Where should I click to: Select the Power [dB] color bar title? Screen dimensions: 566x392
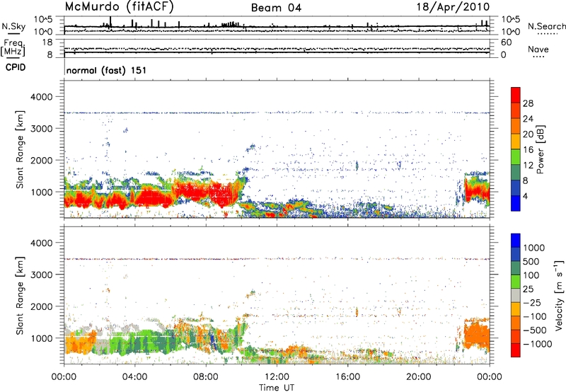coord(540,149)
